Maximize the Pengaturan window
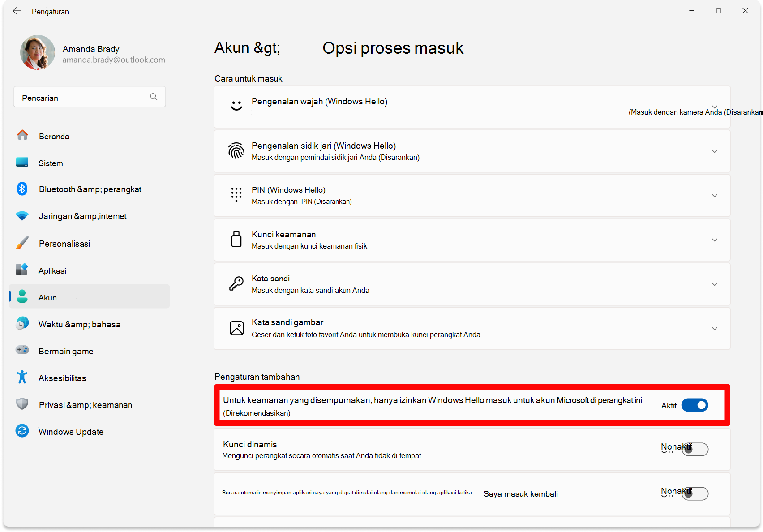763x532 pixels. pyautogui.click(x=719, y=11)
